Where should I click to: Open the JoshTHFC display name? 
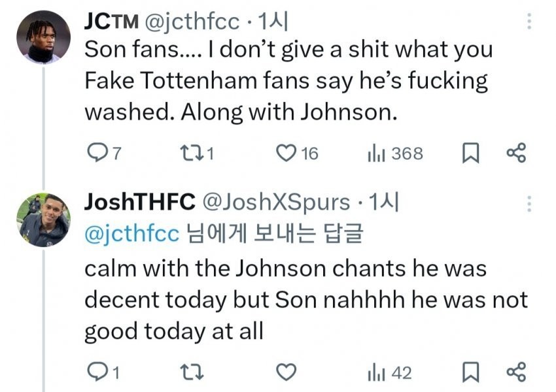click(x=139, y=203)
